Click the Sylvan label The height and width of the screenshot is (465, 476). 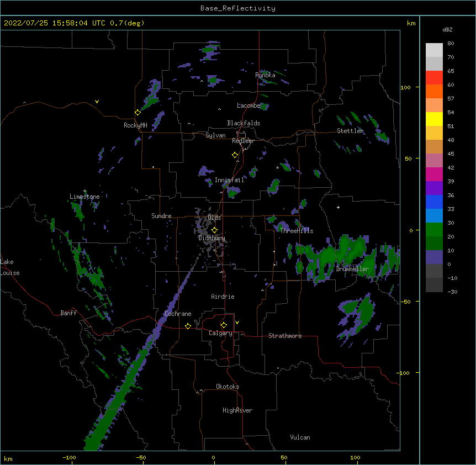[x=215, y=135]
